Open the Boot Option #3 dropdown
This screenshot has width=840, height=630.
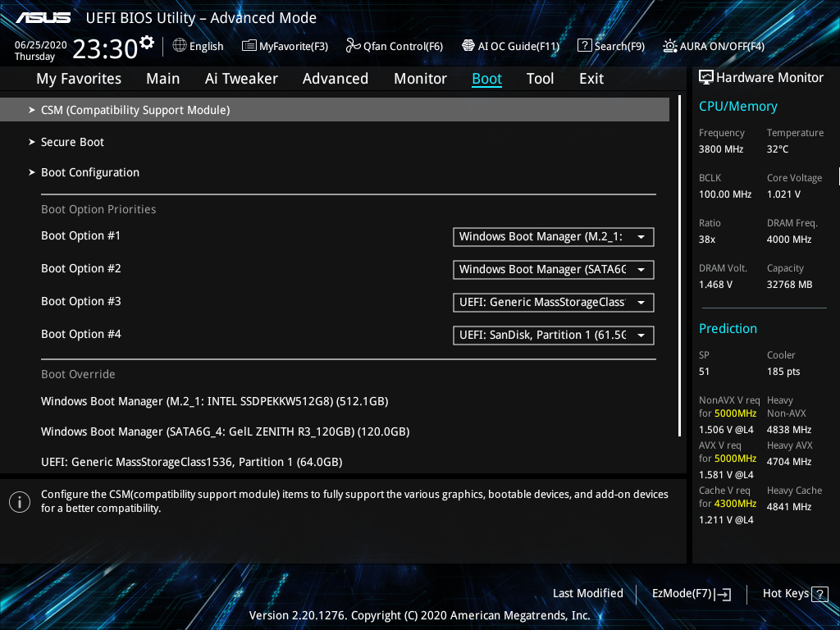tap(554, 302)
